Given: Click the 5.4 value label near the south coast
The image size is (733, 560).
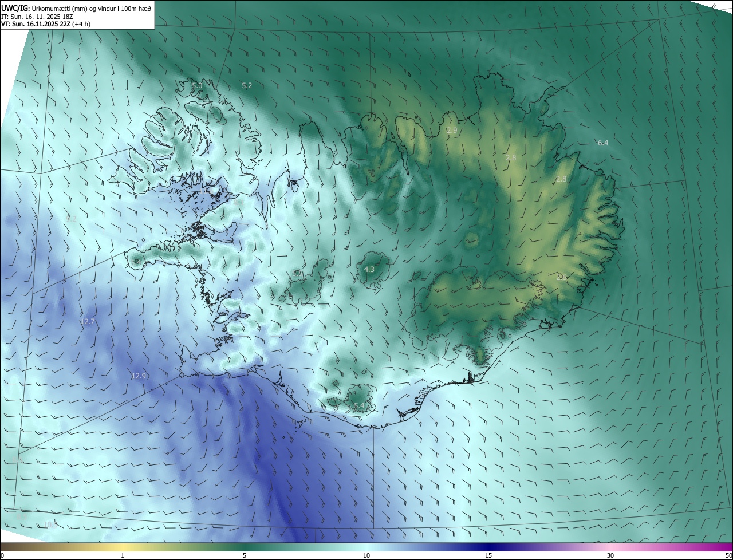Looking at the screenshot, I should click(x=359, y=405).
